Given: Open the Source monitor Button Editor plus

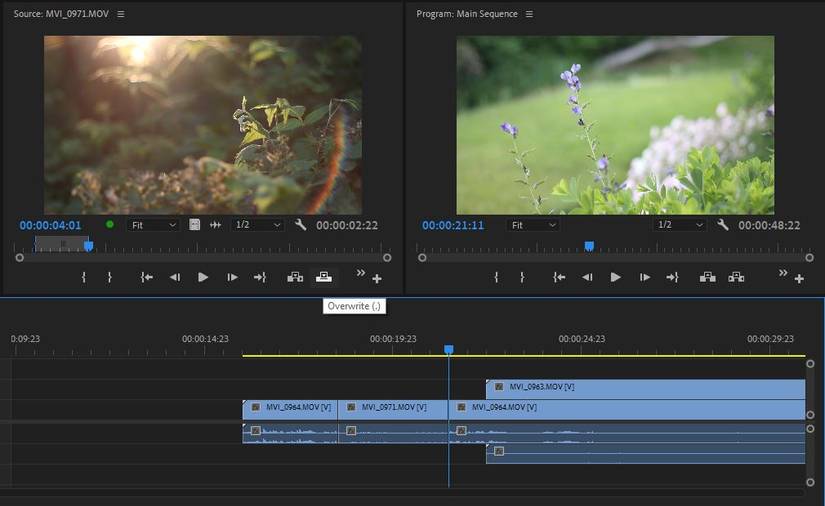Looking at the screenshot, I should 377,279.
